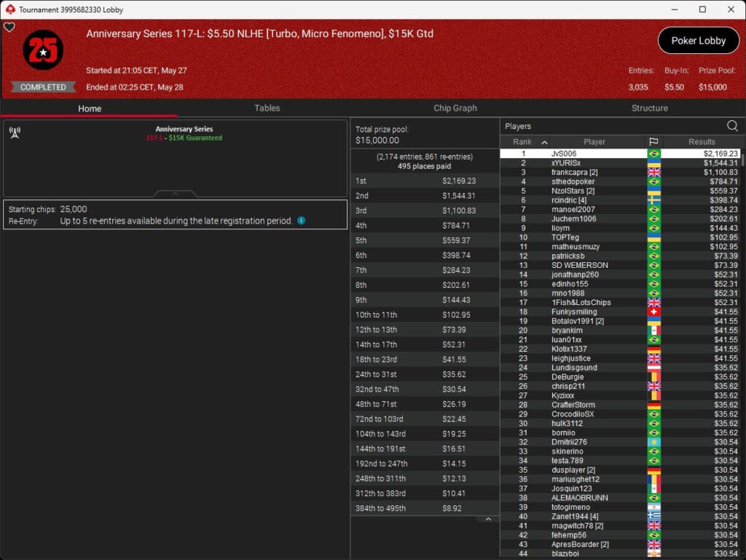Select player Botalov1991 [2] in list

point(621,321)
